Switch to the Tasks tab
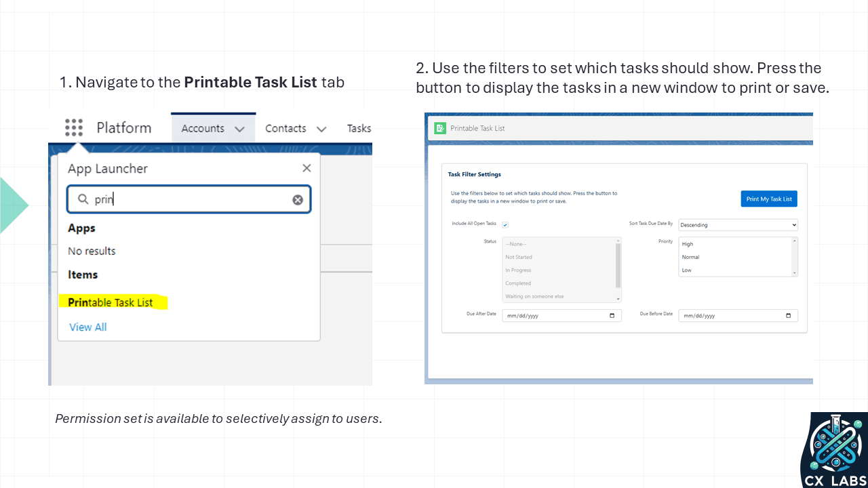The width and height of the screenshot is (868, 488). pos(359,128)
